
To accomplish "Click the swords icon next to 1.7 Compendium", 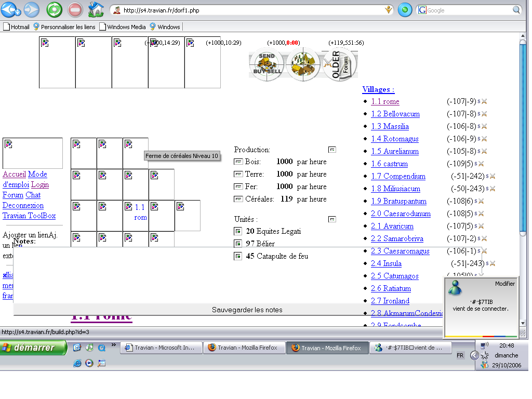I will (x=493, y=177).
